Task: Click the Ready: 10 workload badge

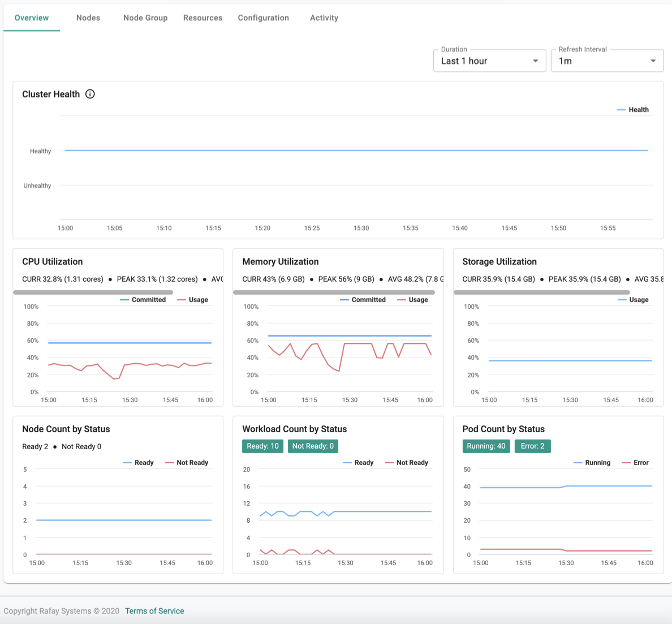Action: click(x=262, y=446)
